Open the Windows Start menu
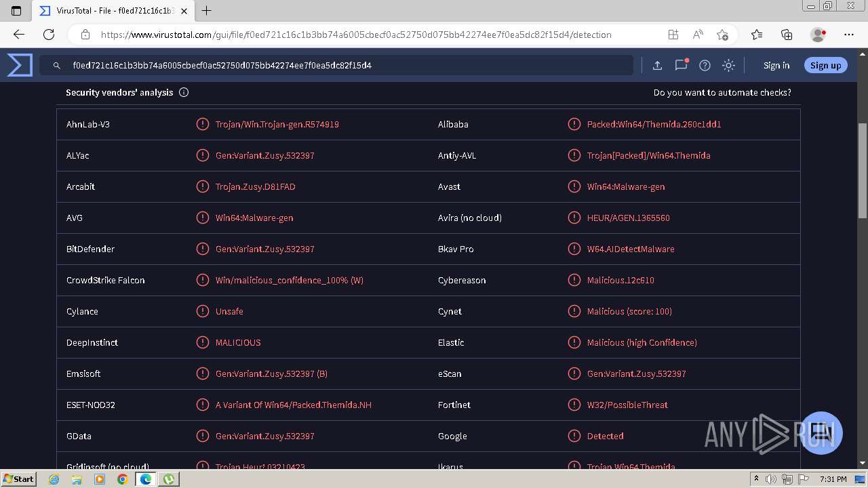Viewport: 868px width, 488px height. point(19,479)
